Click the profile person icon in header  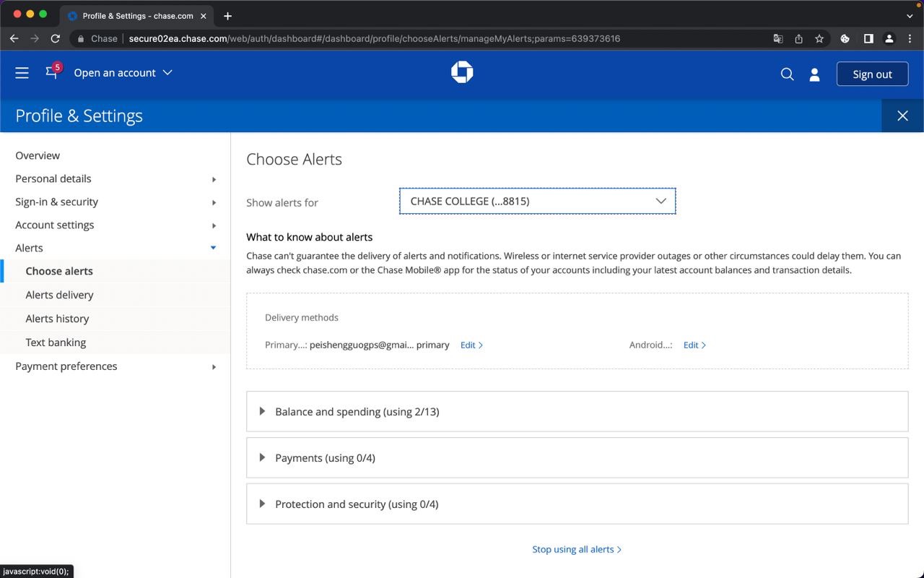[x=814, y=74]
